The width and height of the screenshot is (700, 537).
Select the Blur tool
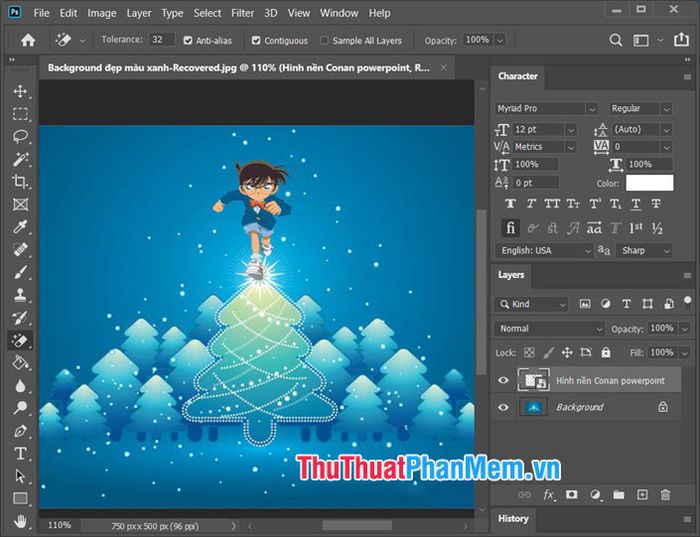coord(20,386)
